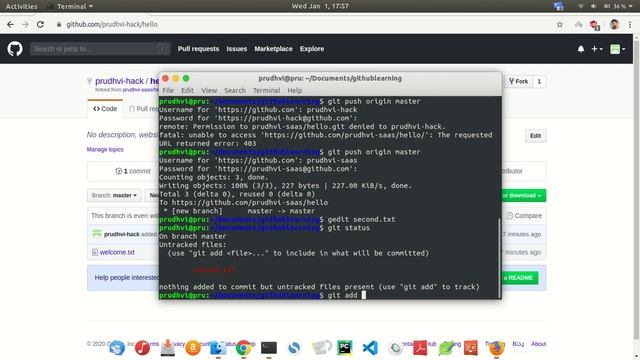Reload the GitHub page
Screen dimensions: 640x360
40,24
